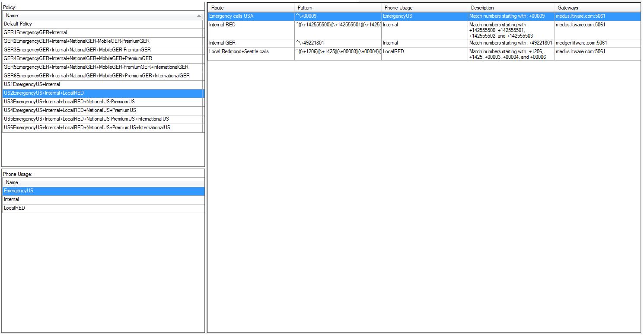Select the Default Policy row

tap(103, 24)
